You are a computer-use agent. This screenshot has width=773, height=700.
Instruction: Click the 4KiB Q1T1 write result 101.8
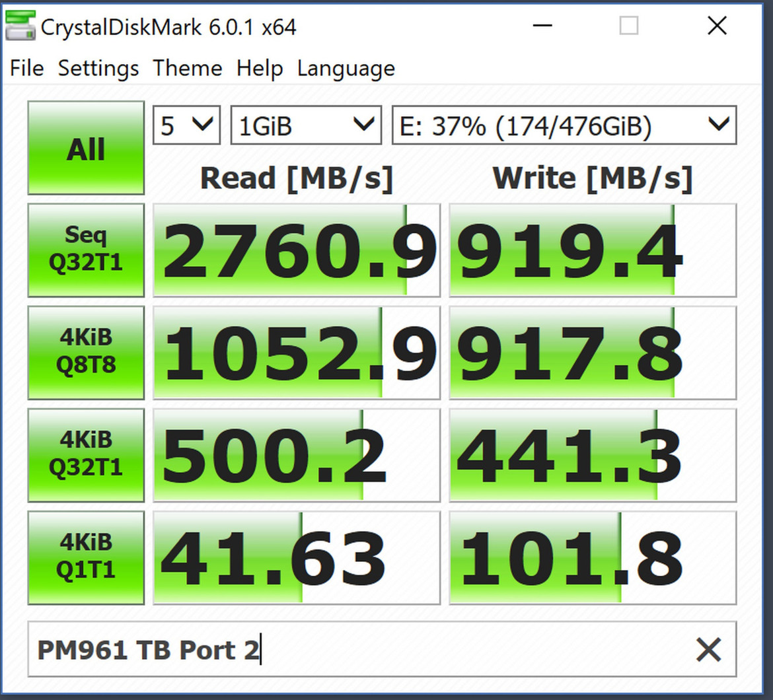click(593, 557)
